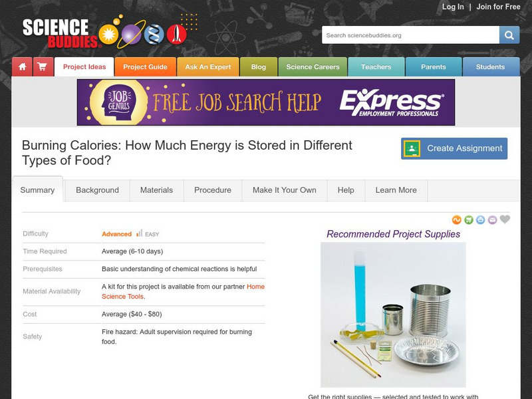
Task: Click the Log In link
Action: tap(453, 7)
